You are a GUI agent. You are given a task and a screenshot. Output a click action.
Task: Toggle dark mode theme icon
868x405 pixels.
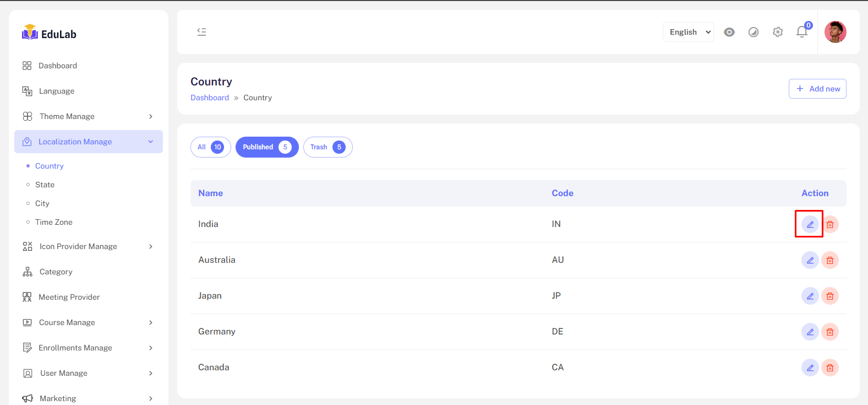754,32
